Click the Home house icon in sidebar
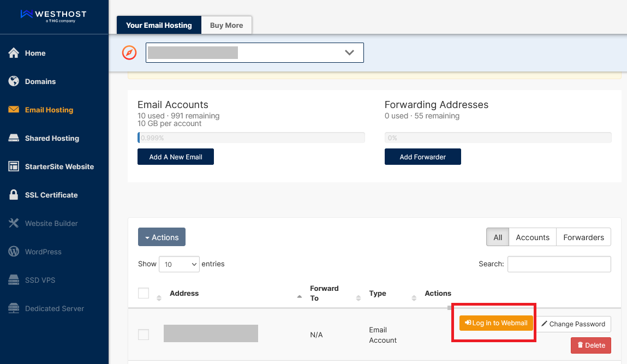The height and width of the screenshot is (364, 627). [14, 53]
